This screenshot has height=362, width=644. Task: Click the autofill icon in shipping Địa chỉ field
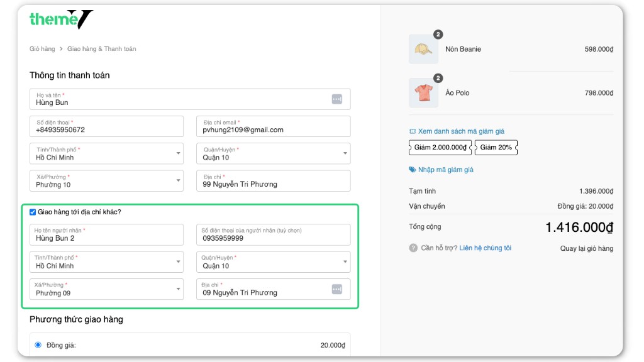pyautogui.click(x=336, y=289)
